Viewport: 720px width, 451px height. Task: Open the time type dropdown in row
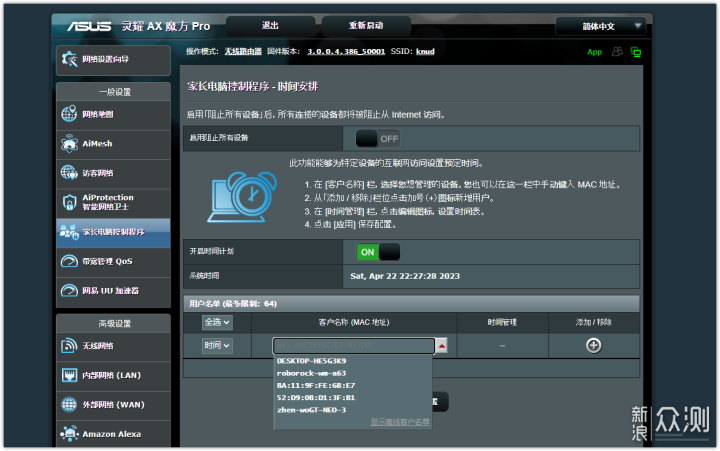point(217,345)
